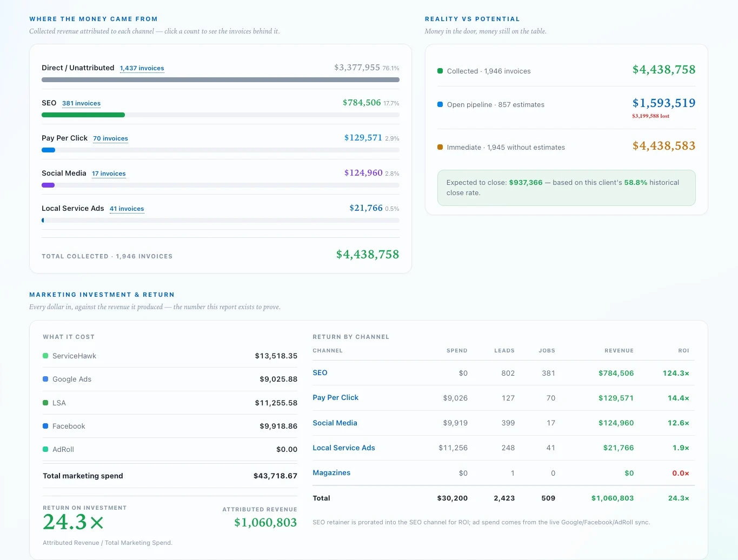Click the Total jobs 509 cell
Viewport: 738px width, 560px height.
(x=548, y=498)
